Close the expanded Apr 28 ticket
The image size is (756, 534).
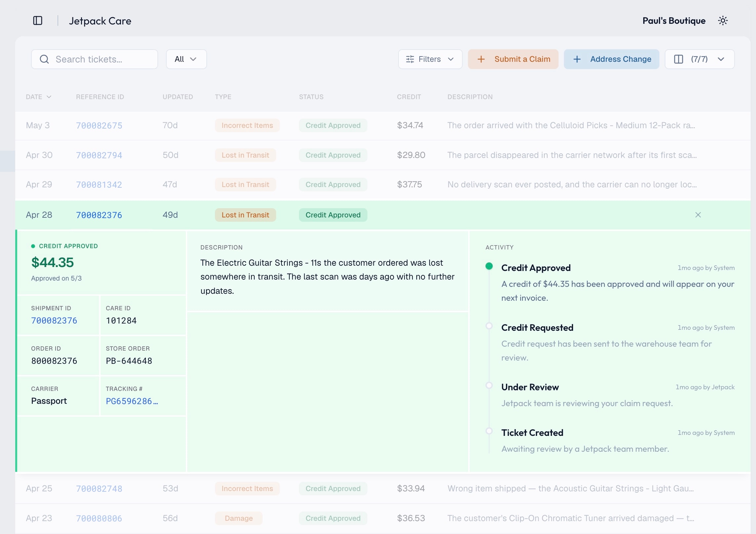coord(698,215)
